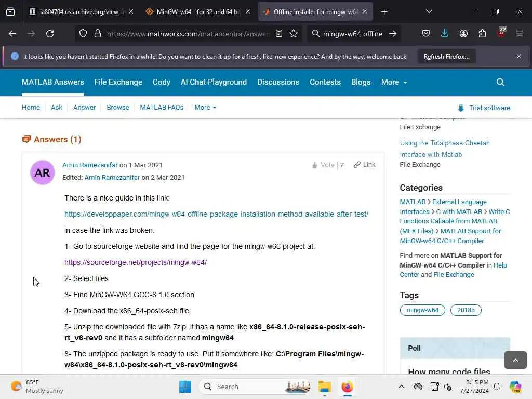The width and height of the screenshot is (532, 399).
Task: Open MATLAB FAQs link
Action: (162, 107)
